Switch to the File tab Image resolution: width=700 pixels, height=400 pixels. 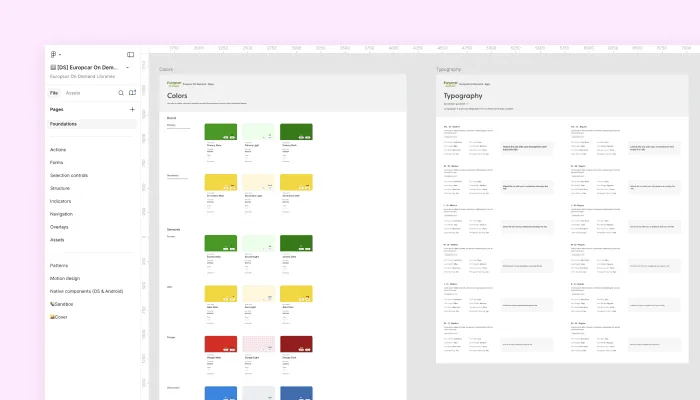(x=54, y=93)
